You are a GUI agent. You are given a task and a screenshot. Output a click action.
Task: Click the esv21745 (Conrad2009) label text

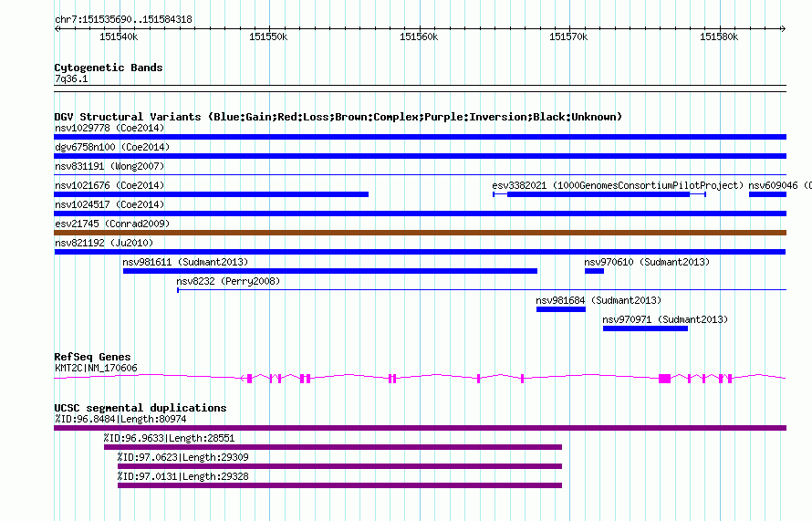pyautogui.click(x=112, y=224)
